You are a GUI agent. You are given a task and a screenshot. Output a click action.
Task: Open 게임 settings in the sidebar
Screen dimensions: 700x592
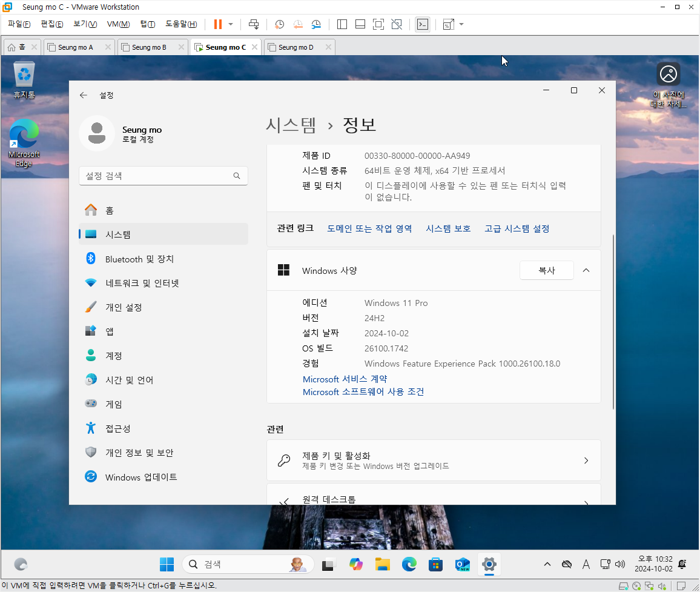(163, 404)
